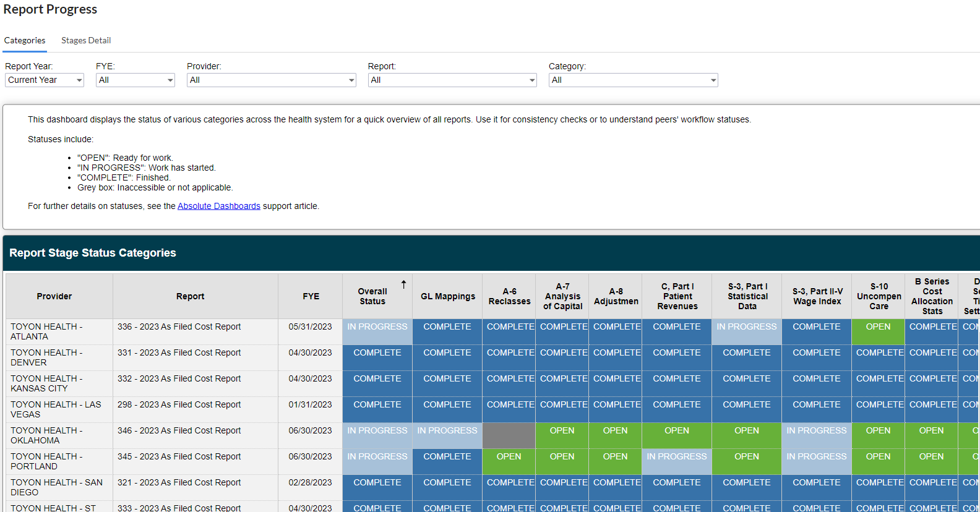Viewport: 980px width, 512px height.
Task: Expand the Report filter dropdown
Action: coord(452,80)
